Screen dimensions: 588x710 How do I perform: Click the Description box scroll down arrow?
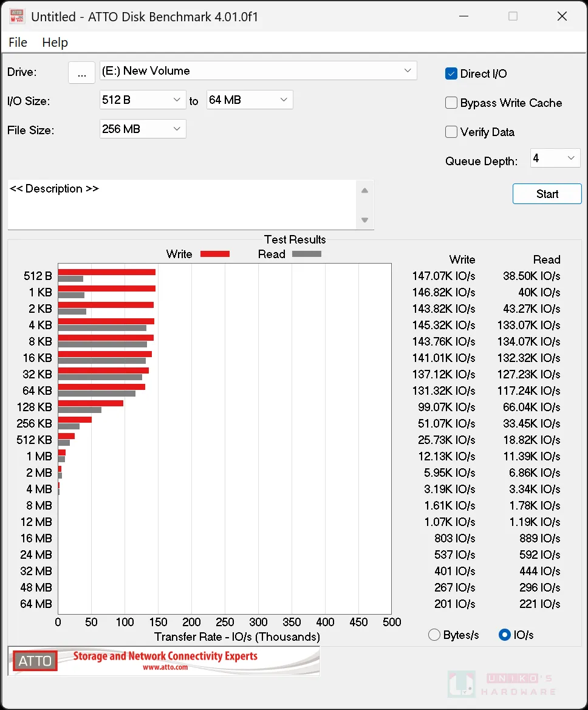pos(364,220)
